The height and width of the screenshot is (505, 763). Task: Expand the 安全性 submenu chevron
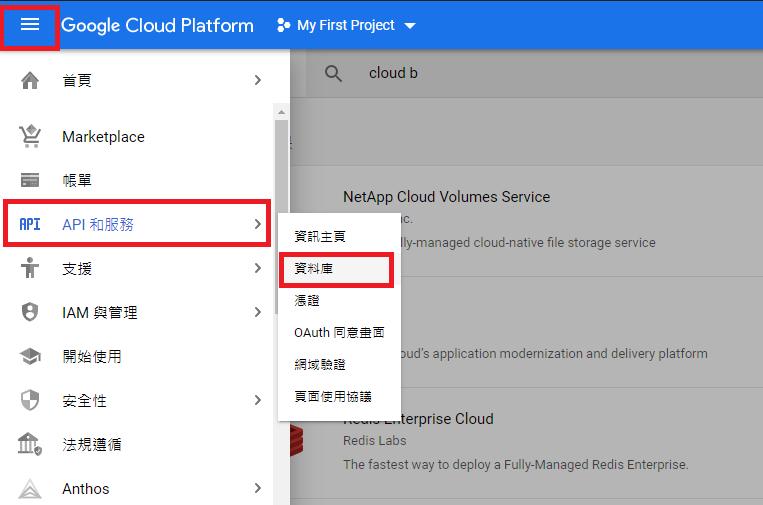(258, 400)
